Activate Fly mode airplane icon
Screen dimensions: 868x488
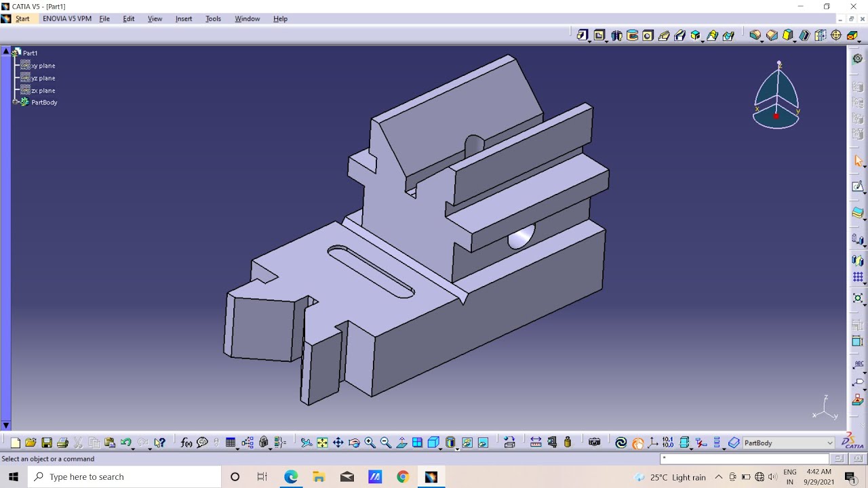[x=307, y=443]
